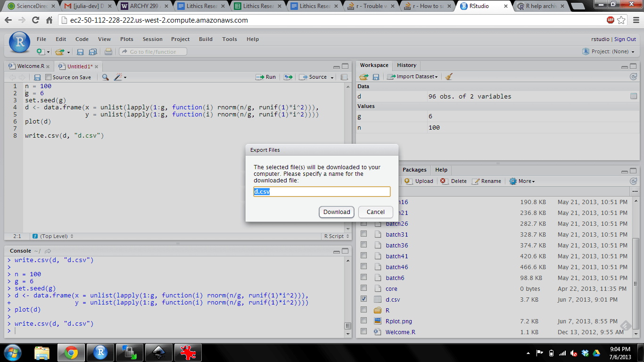The height and width of the screenshot is (362, 644).
Task: Check the batch46 file checkbox
Action: click(x=363, y=266)
